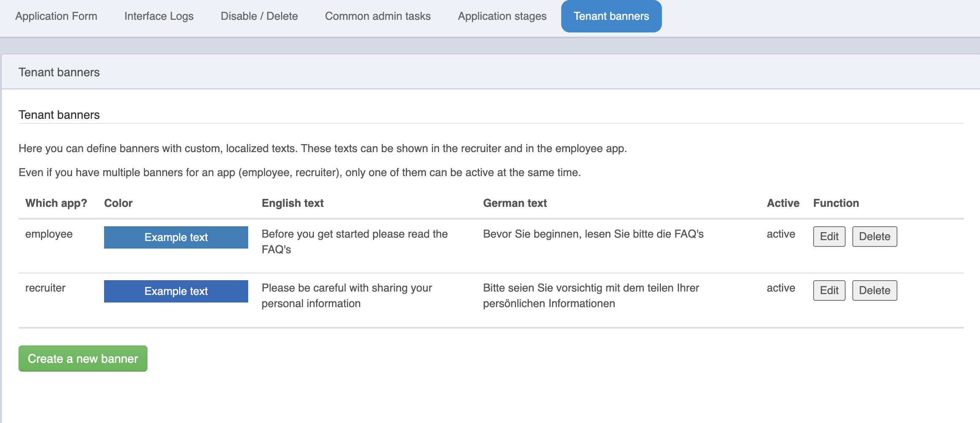Edit the recruiter banner
Image resolution: width=980 pixels, height=423 pixels.
click(x=829, y=290)
